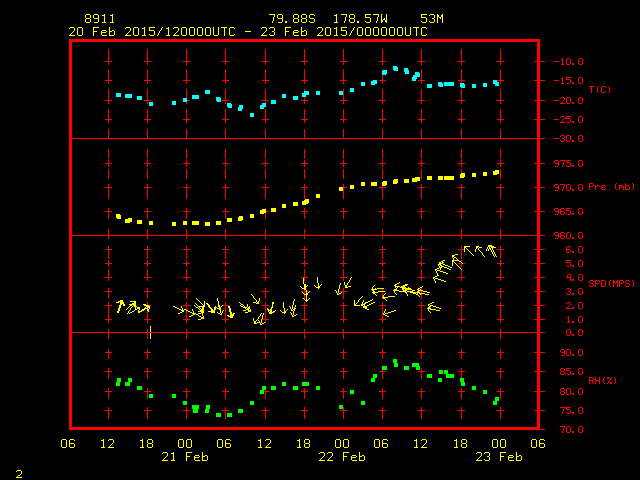Click the 5.0 wind speed tick
Screen dimensions: 640x480
pyautogui.click(x=574, y=264)
